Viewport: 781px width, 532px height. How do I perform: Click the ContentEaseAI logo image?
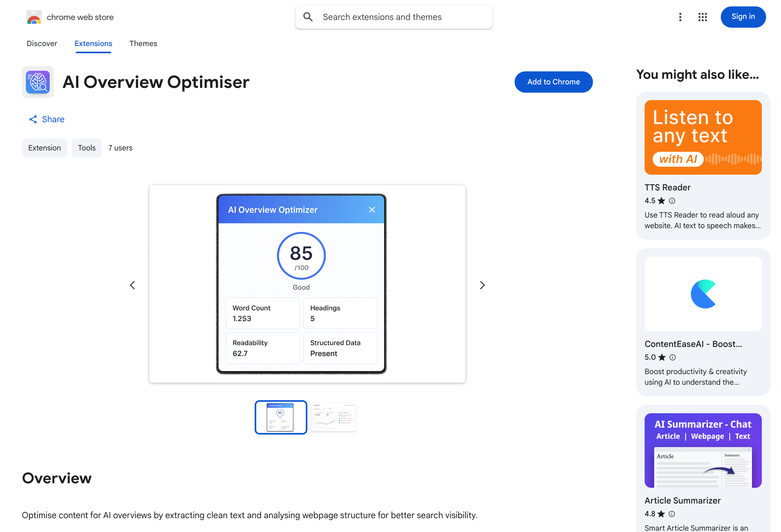[703, 294]
